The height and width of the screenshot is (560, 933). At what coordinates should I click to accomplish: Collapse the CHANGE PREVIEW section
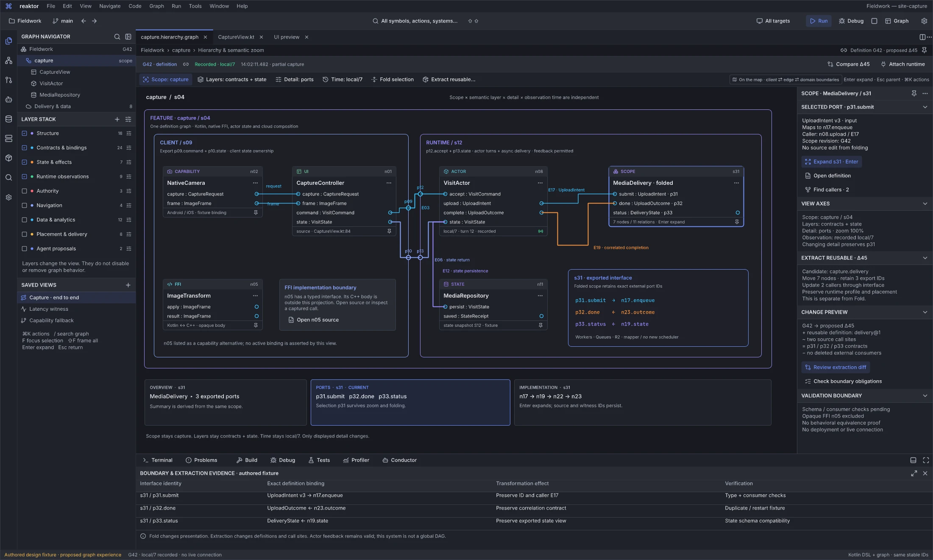(925, 312)
